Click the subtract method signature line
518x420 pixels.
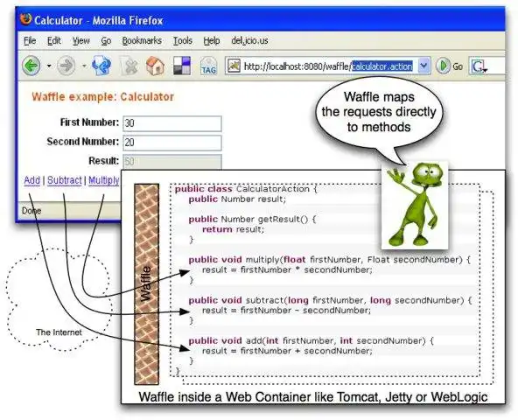tap(330, 300)
